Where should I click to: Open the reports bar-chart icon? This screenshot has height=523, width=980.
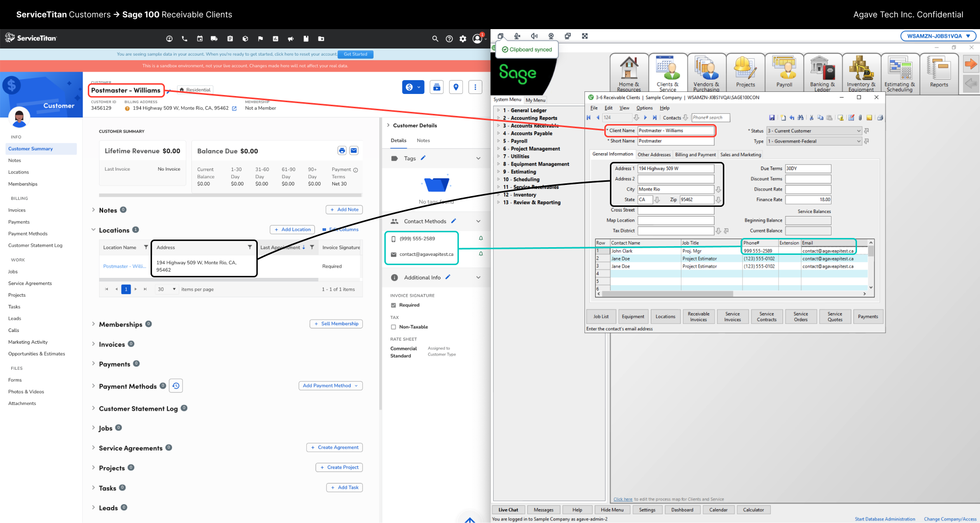276,39
